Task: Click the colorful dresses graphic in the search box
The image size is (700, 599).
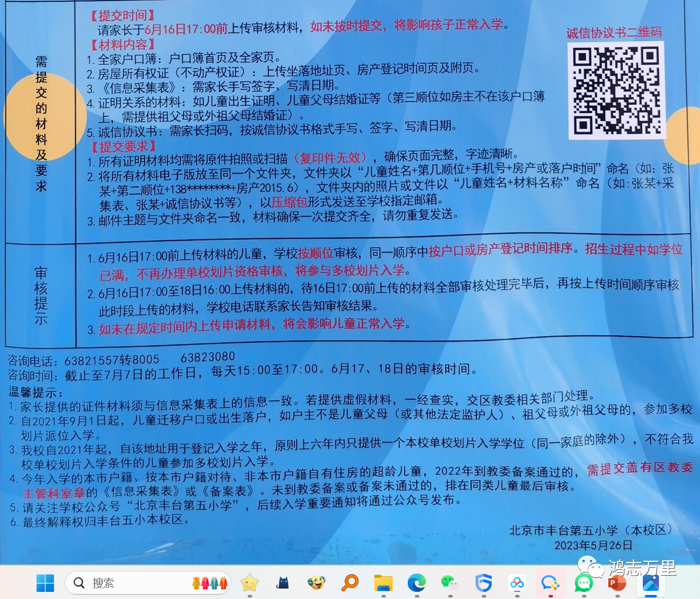Action: pos(210,583)
